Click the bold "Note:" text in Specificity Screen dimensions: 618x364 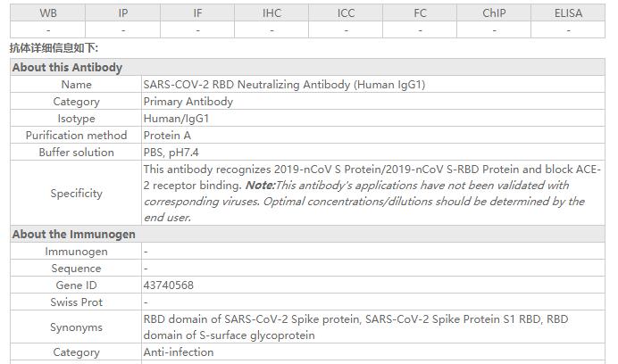pyautogui.click(x=260, y=186)
